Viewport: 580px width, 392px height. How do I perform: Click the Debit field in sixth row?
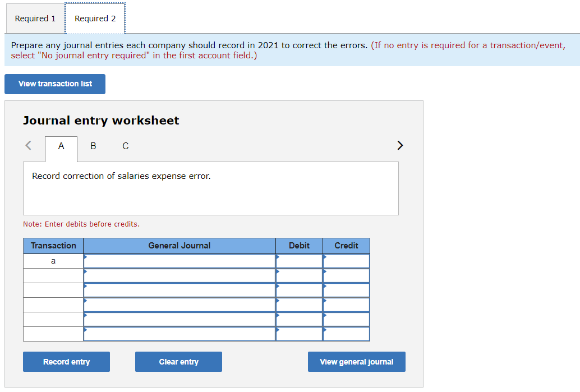pyautogui.click(x=299, y=334)
